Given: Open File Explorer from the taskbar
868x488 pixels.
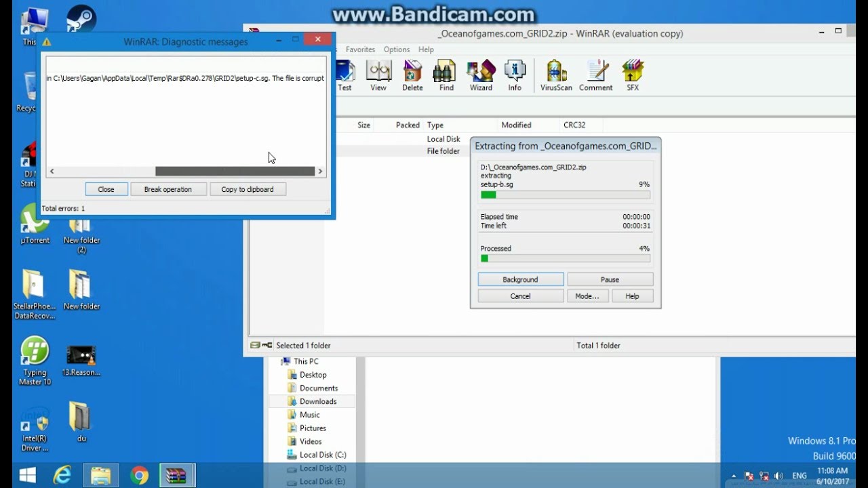Looking at the screenshot, I should pos(100,474).
